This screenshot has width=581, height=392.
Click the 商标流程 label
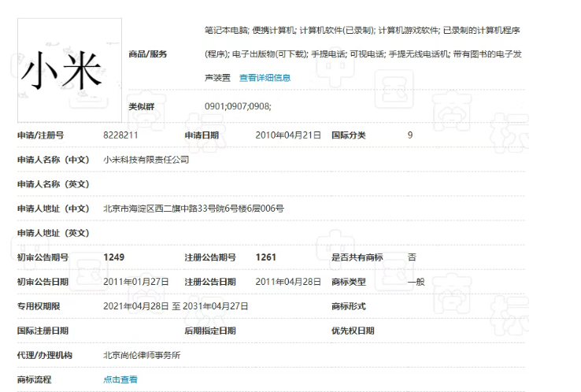pyautogui.click(x=34, y=379)
